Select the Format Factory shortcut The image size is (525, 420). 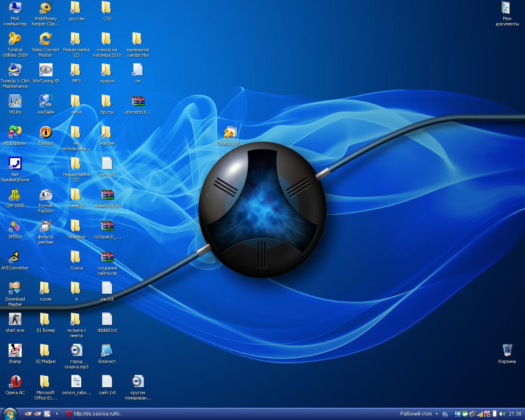tap(46, 195)
